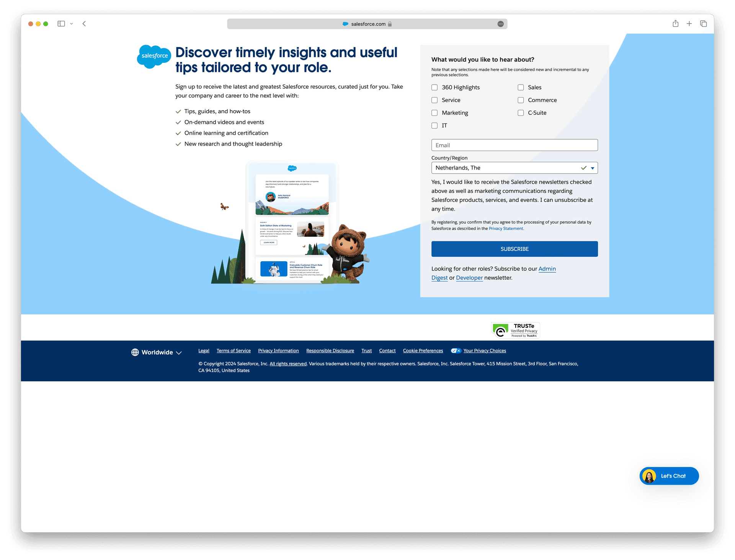Image resolution: width=735 pixels, height=560 pixels.
Task: Enable the 360 Highlights checkbox
Action: pyautogui.click(x=434, y=87)
